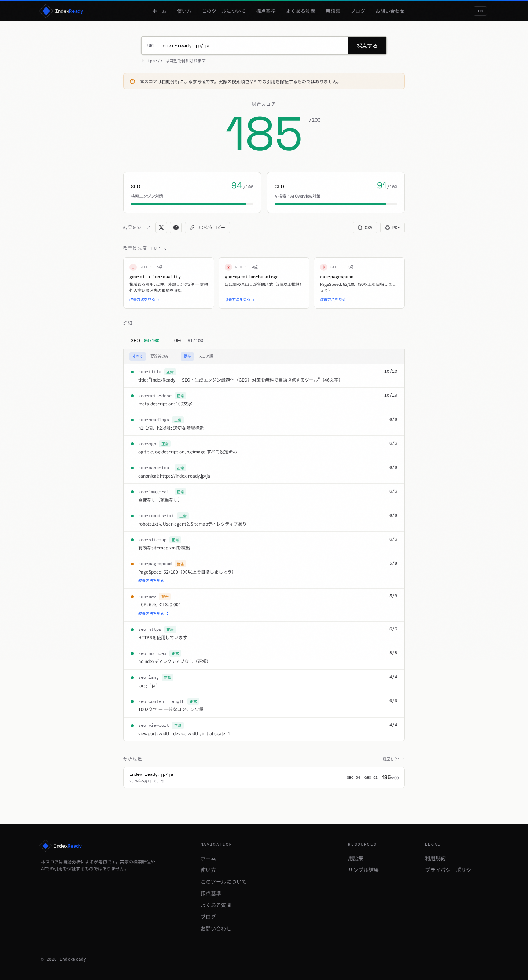Open ブログ in the top navigation
Viewport: 528px width, 980px height.
(358, 11)
